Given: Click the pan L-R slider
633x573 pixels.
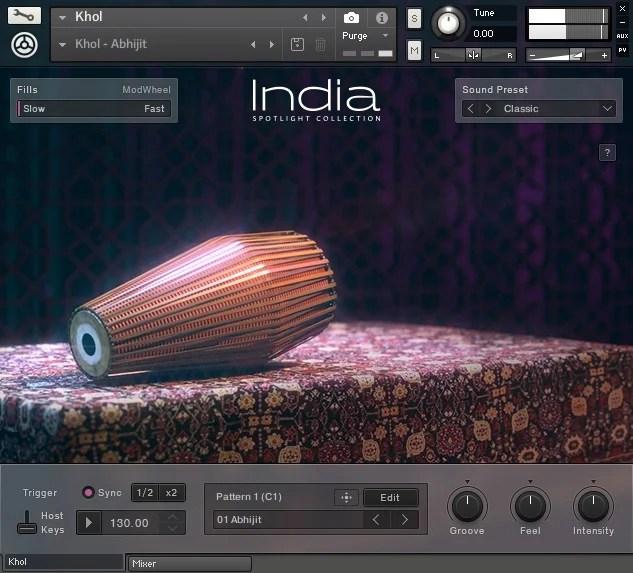Looking at the screenshot, I should pos(473,55).
